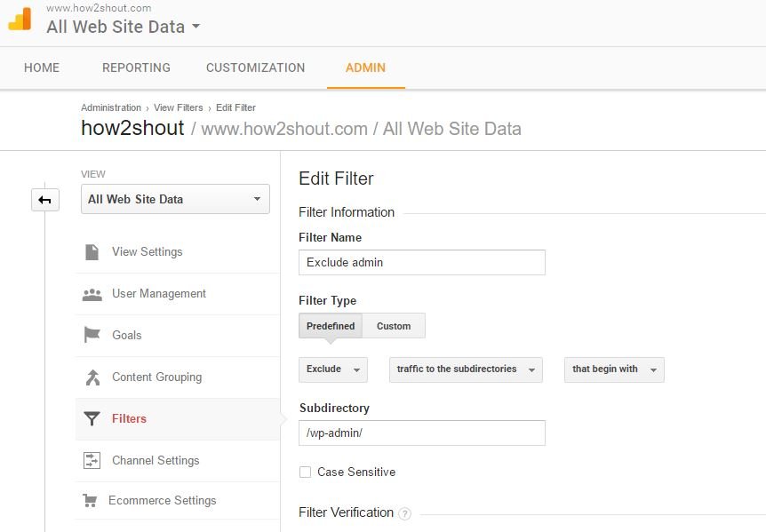Screen dimensions: 766x532
Task: Switch to the REPORTING tab
Action: (x=136, y=67)
